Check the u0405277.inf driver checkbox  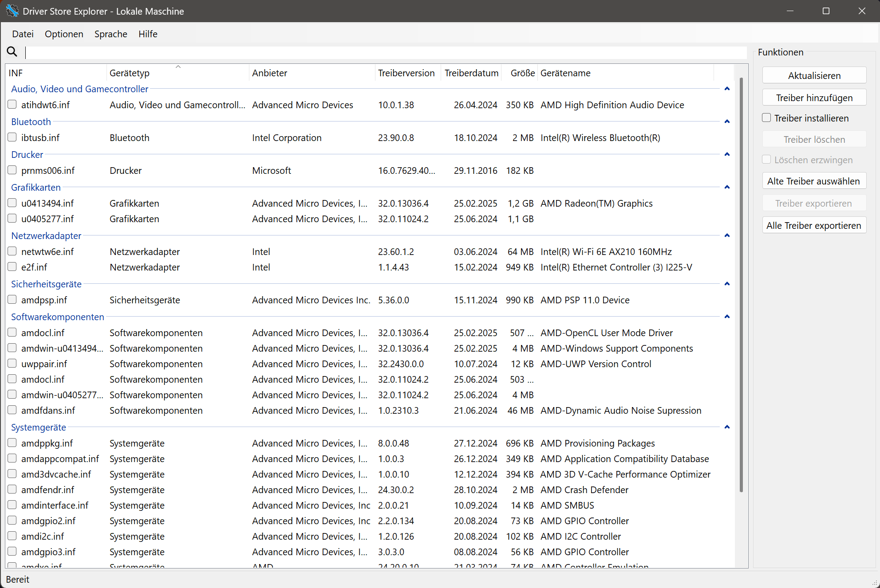point(12,219)
